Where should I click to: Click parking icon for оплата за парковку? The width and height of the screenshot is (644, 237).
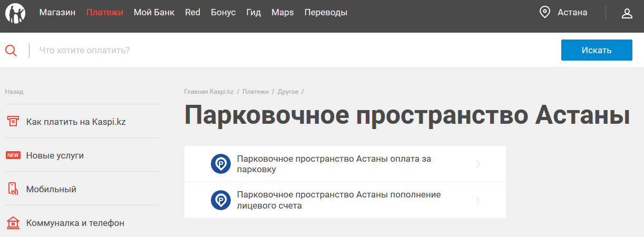pyautogui.click(x=220, y=164)
